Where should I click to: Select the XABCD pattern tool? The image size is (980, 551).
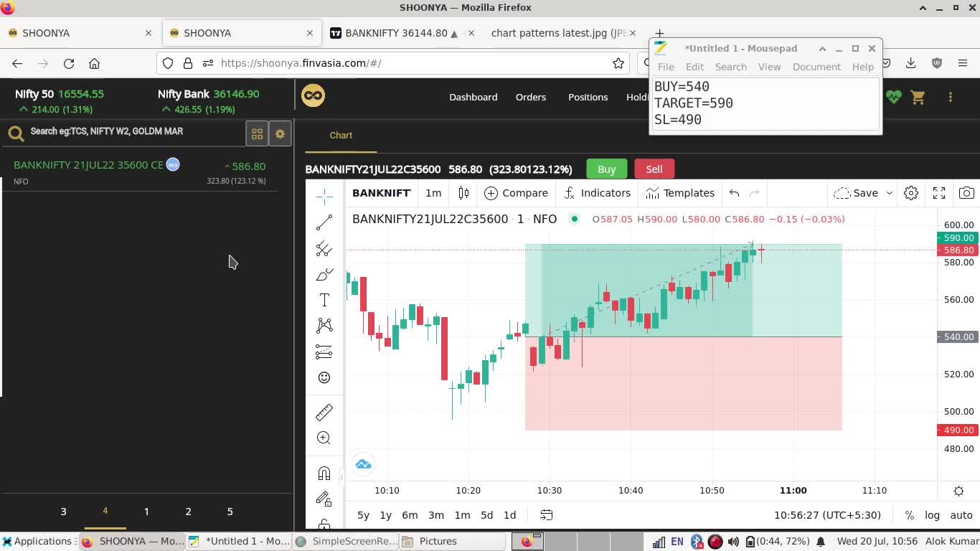pyautogui.click(x=324, y=326)
